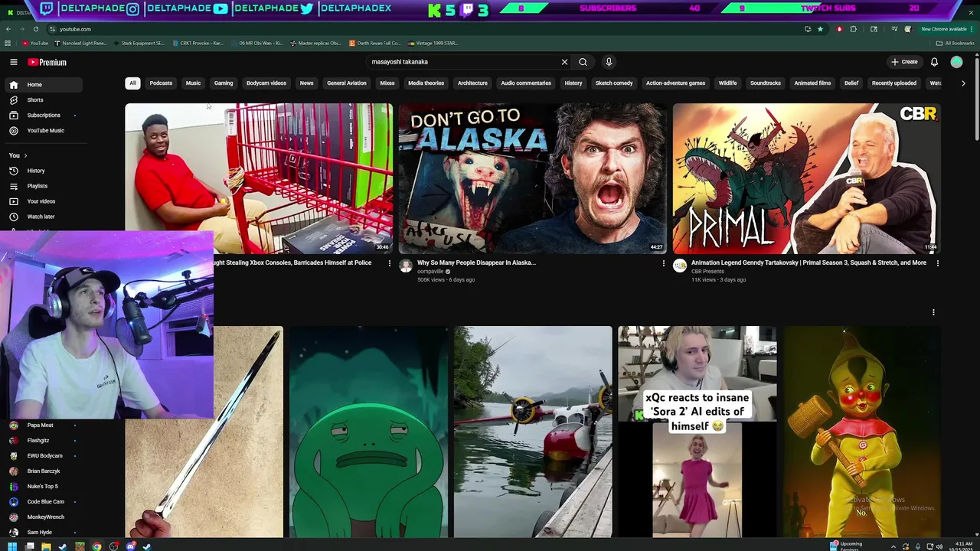Open Subscriptions in the sidebar
The image size is (980, 551).
[x=44, y=116]
